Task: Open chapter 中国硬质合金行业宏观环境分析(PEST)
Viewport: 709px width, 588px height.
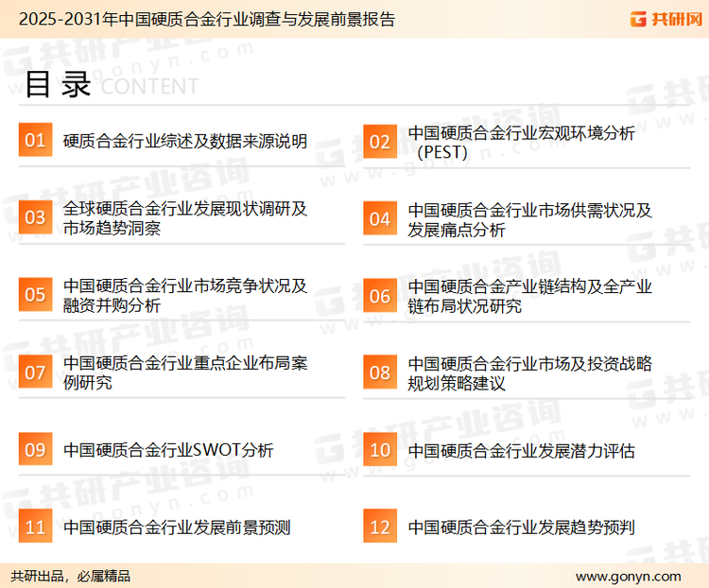Action: (x=521, y=143)
